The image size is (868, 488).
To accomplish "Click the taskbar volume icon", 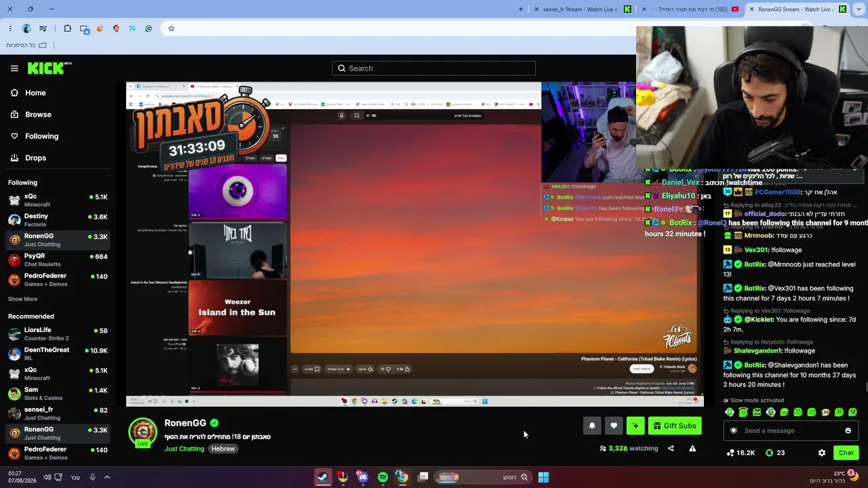I will click(47, 477).
